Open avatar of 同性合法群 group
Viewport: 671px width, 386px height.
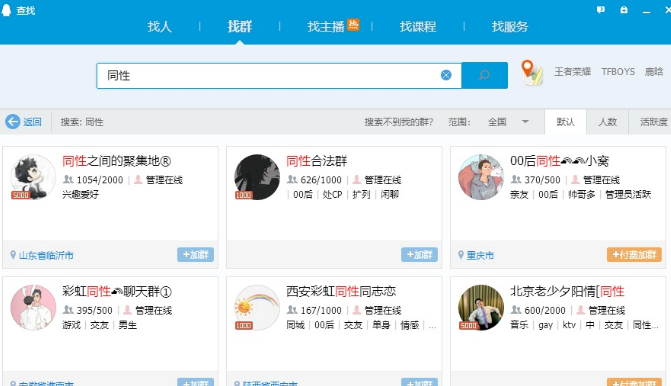pos(257,177)
